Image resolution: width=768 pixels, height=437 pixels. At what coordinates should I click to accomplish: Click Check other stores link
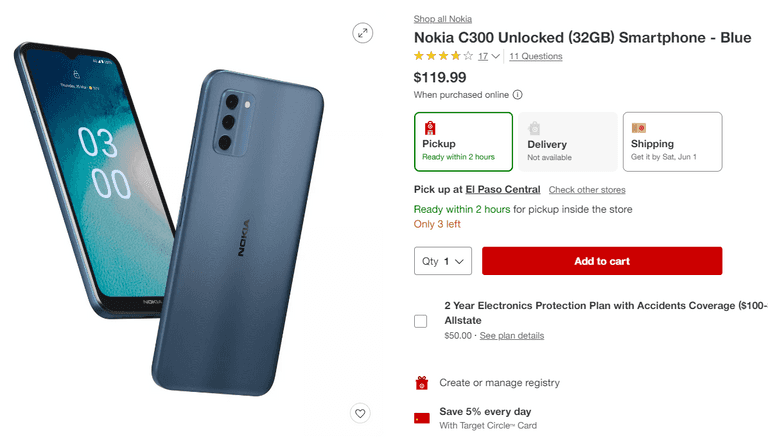tap(587, 190)
